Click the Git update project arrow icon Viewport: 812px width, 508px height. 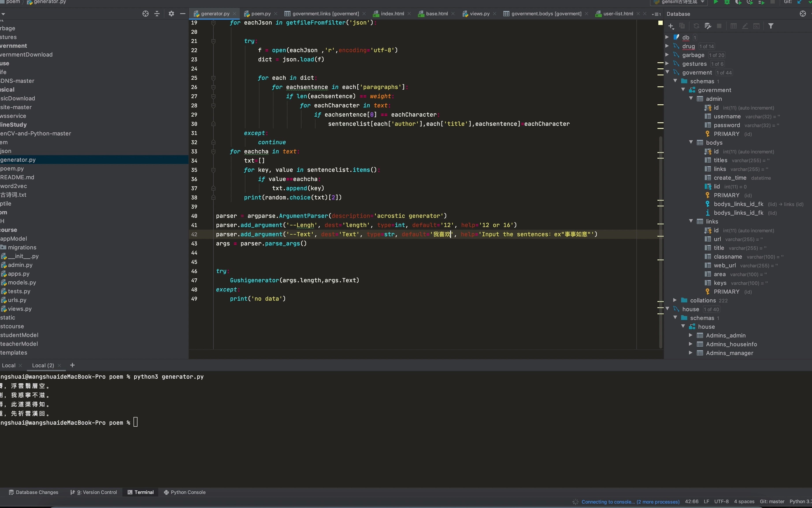click(x=800, y=2)
